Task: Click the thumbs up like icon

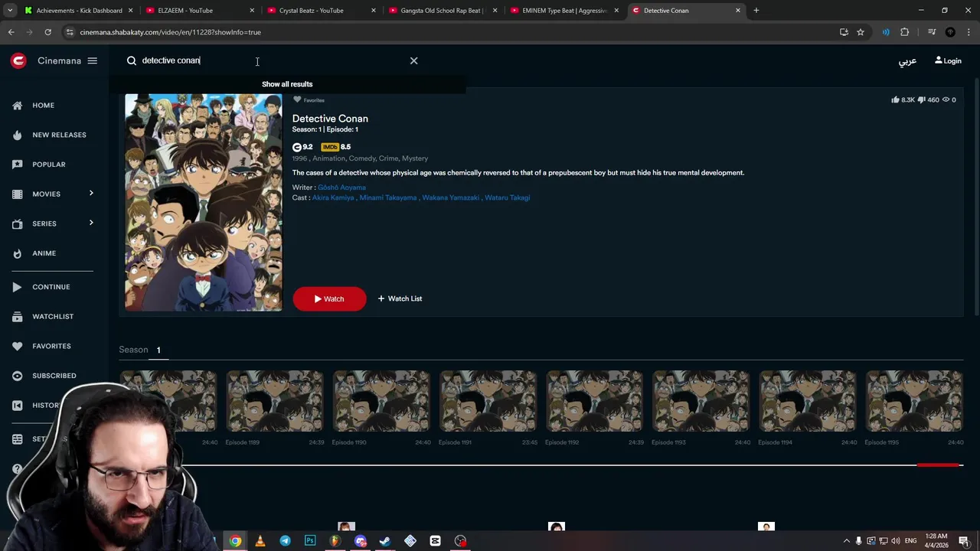Action: coord(895,99)
